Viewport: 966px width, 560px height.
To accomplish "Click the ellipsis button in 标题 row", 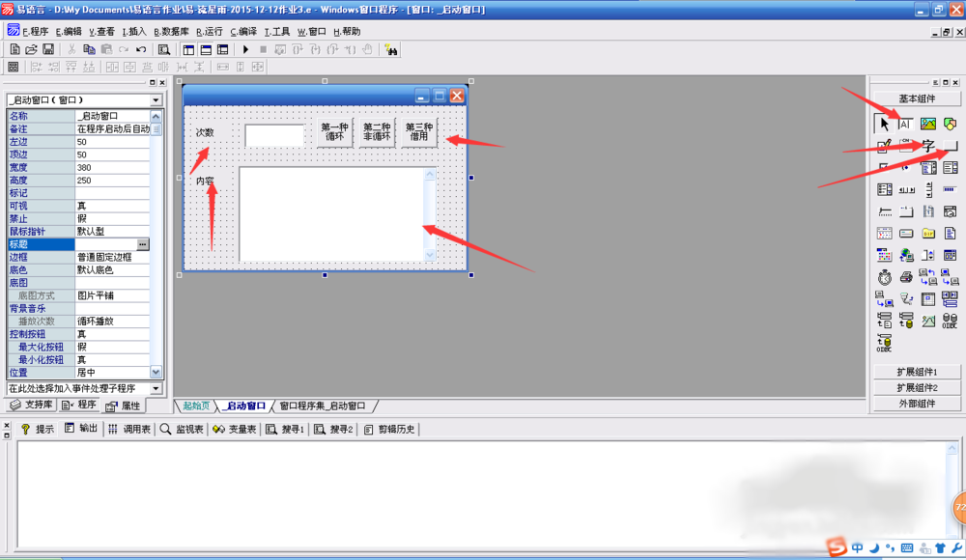I will tap(143, 244).
